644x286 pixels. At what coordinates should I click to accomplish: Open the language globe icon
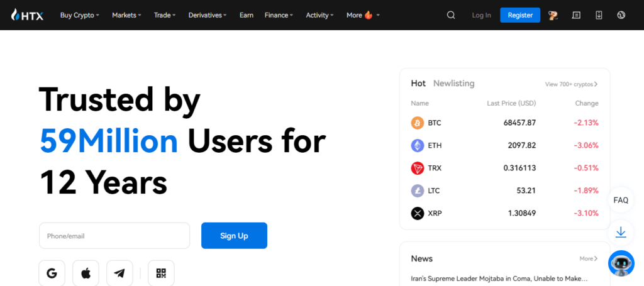621,15
